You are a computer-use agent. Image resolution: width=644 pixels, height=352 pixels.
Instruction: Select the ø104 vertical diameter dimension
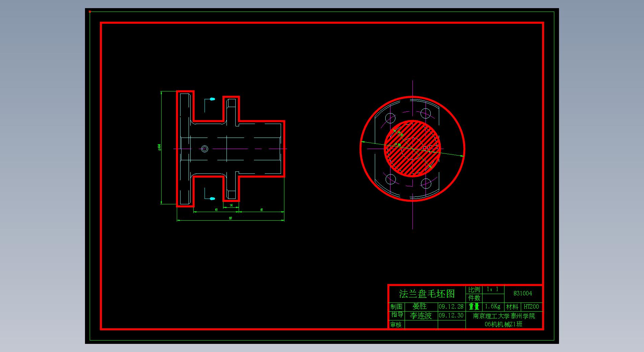click(x=159, y=147)
